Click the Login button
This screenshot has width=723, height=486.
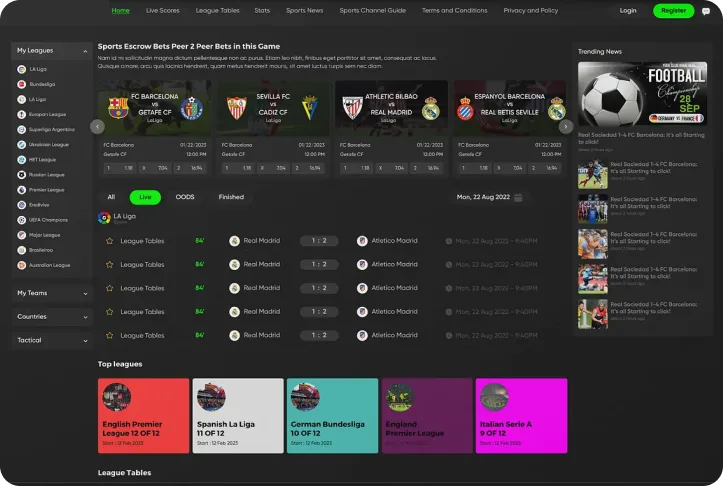tap(628, 11)
